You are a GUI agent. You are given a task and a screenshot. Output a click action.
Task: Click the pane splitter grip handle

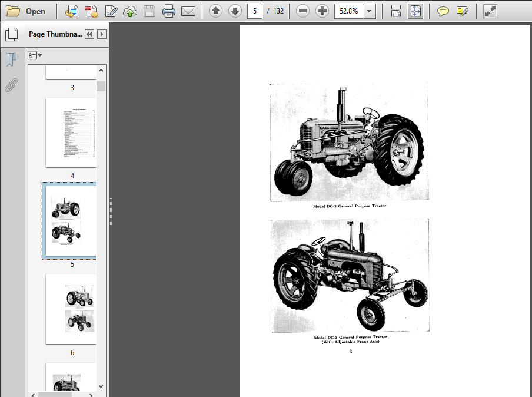click(111, 212)
